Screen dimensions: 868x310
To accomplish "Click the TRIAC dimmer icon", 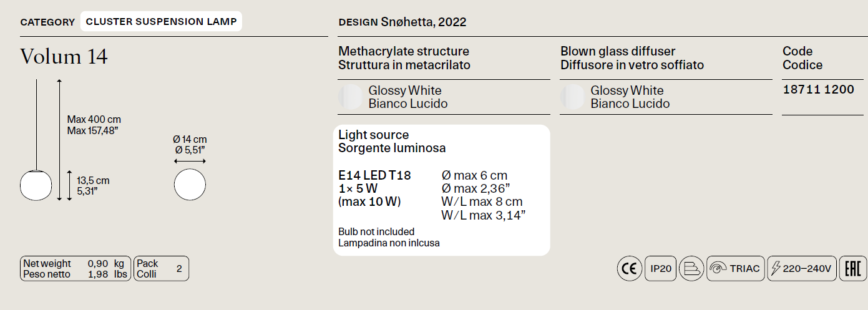I will 736,269.
